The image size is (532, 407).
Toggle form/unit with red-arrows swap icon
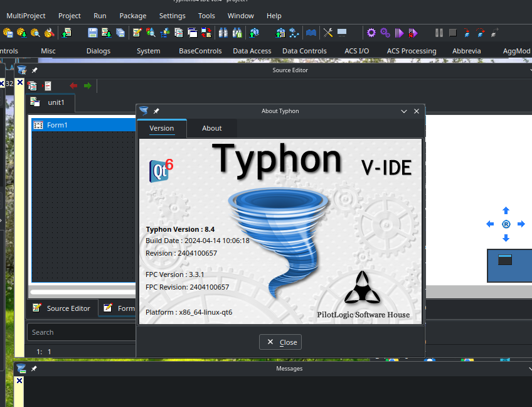[x=206, y=33]
